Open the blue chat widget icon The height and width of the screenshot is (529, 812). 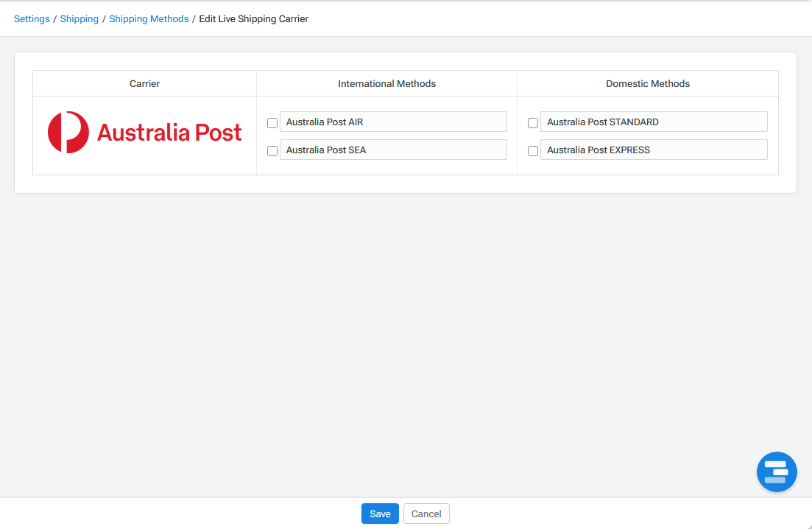coord(776,472)
